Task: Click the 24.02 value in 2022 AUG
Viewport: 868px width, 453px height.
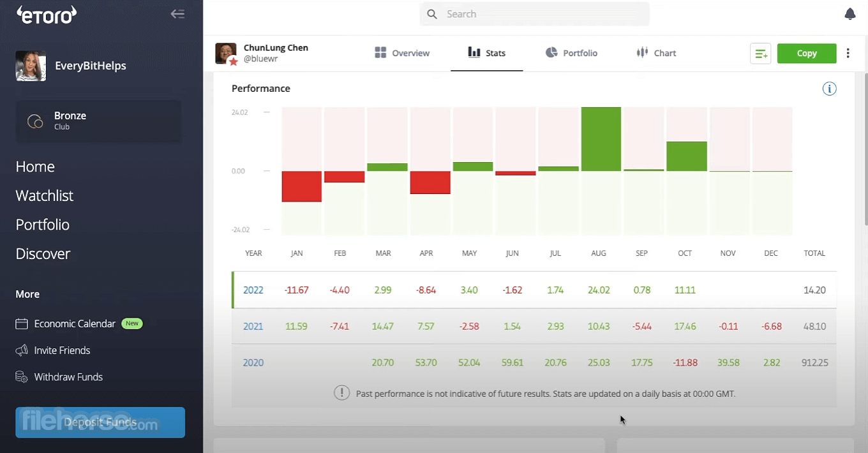Action: pos(599,290)
